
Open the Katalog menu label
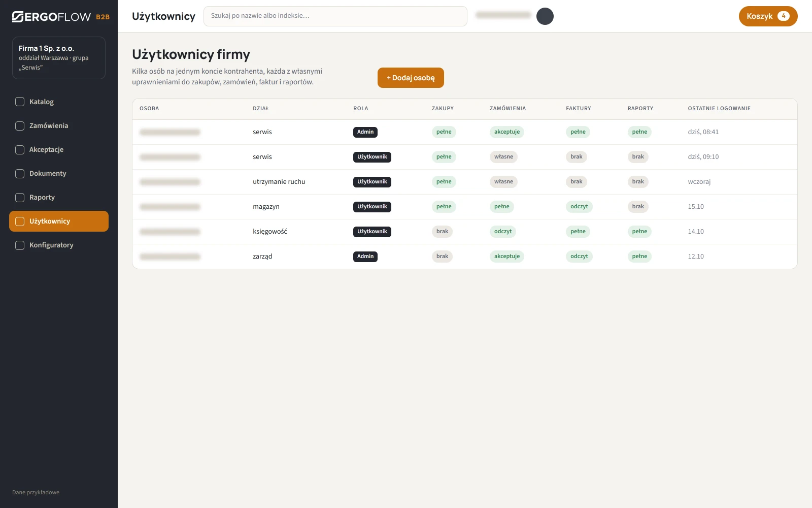pos(42,102)
